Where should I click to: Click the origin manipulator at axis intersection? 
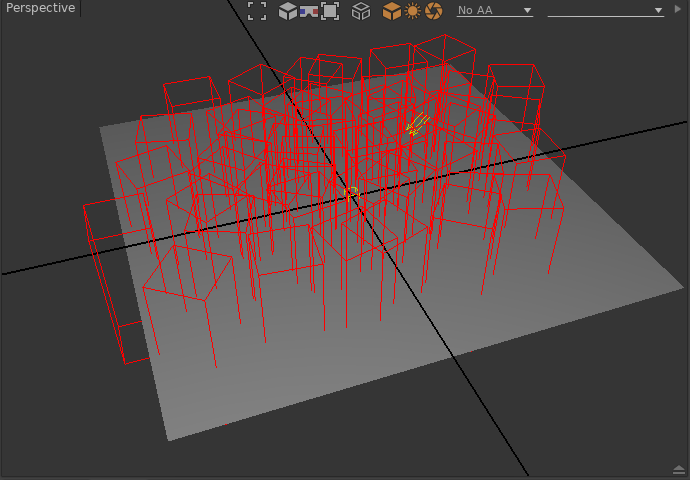(350, 192)
